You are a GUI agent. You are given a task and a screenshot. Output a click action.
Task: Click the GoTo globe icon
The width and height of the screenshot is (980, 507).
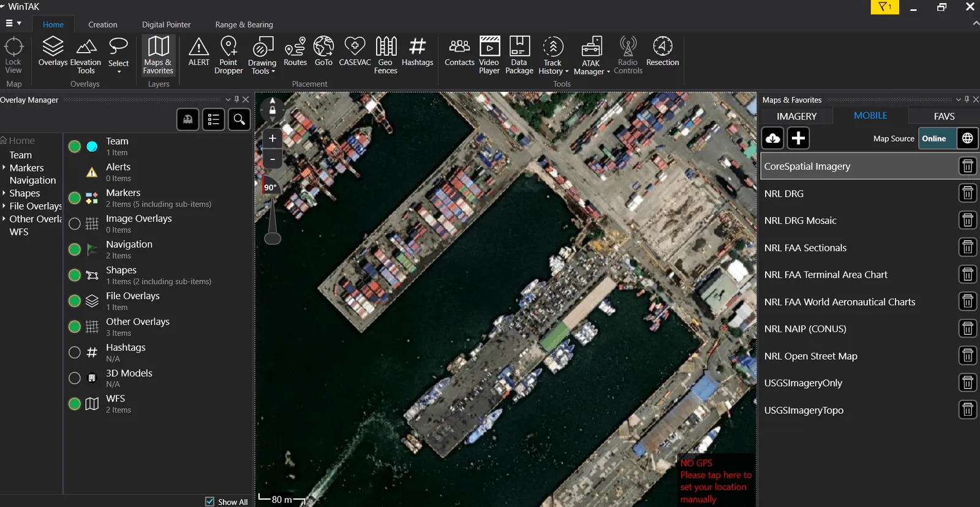click(323, 46)
